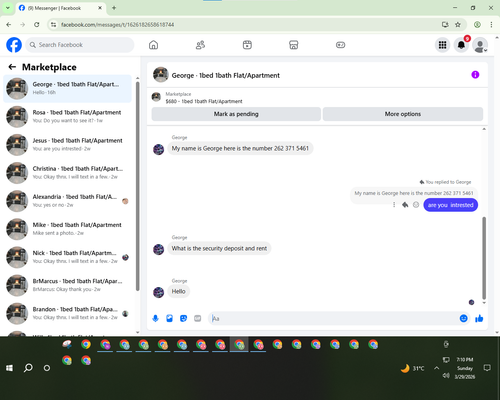Open the tab search dropdown arrow
Viewport: 500px width, 400px height.
coord(7,8)
